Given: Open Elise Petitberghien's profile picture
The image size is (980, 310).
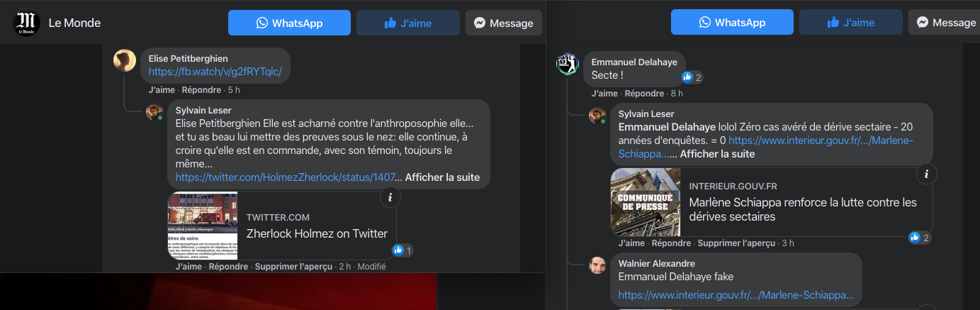Looking at the screenshot, I should 125,60.
